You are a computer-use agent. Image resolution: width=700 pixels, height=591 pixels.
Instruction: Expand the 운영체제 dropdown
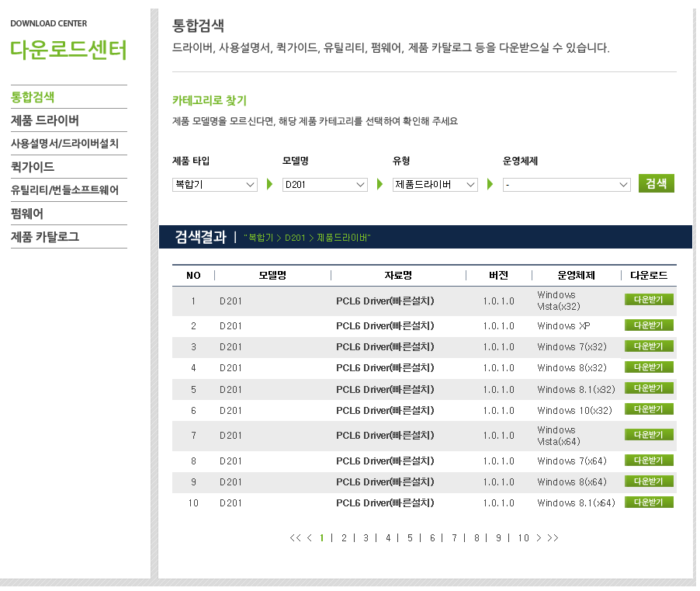pos(567,185)
